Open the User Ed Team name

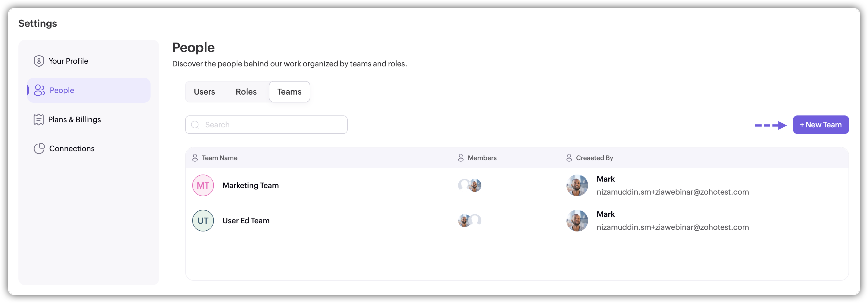point(246,221)
